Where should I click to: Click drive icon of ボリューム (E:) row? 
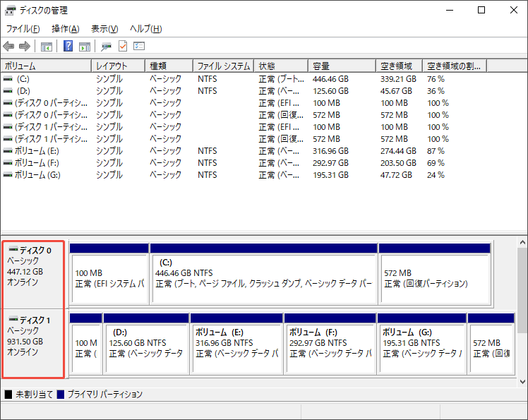[x=8, y=151]
